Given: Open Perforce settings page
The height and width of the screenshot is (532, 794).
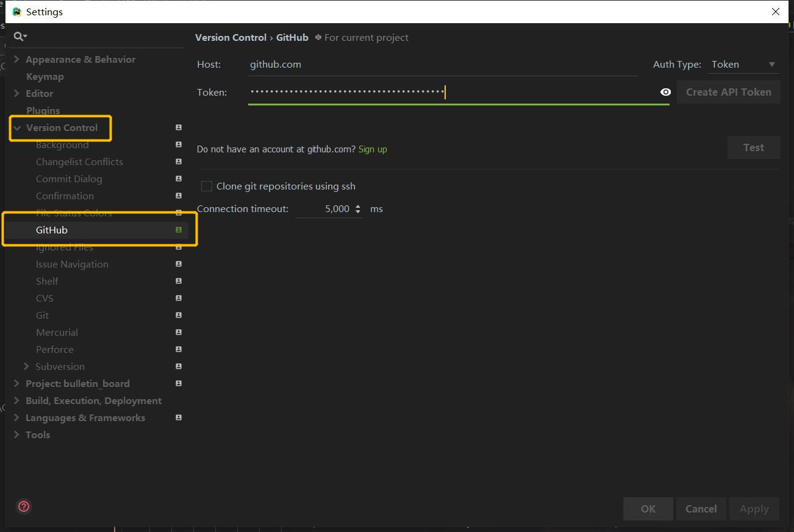Looking at the screenshot, I should pos(54,349).
